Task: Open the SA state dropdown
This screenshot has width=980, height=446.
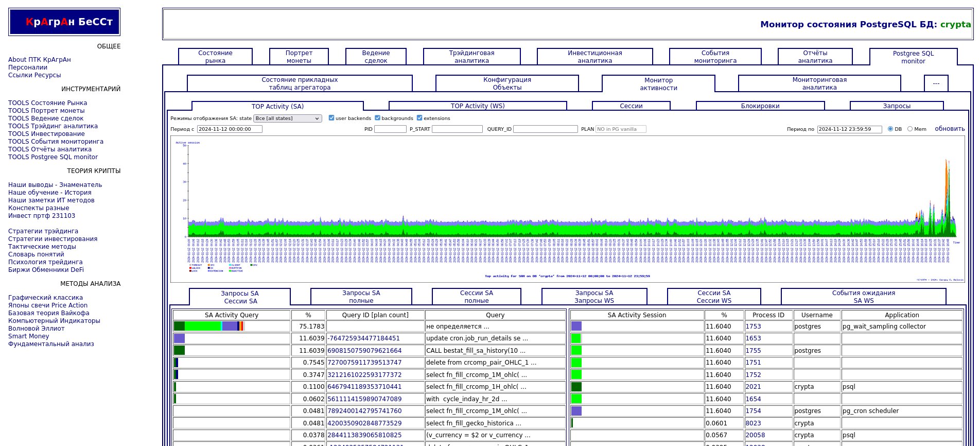Action: [287, 118]
